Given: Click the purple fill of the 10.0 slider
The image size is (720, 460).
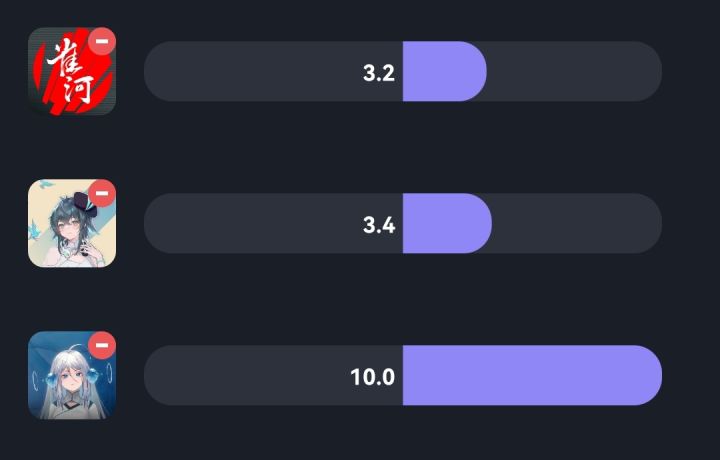Looking at the screenshot, I should 530,376.
